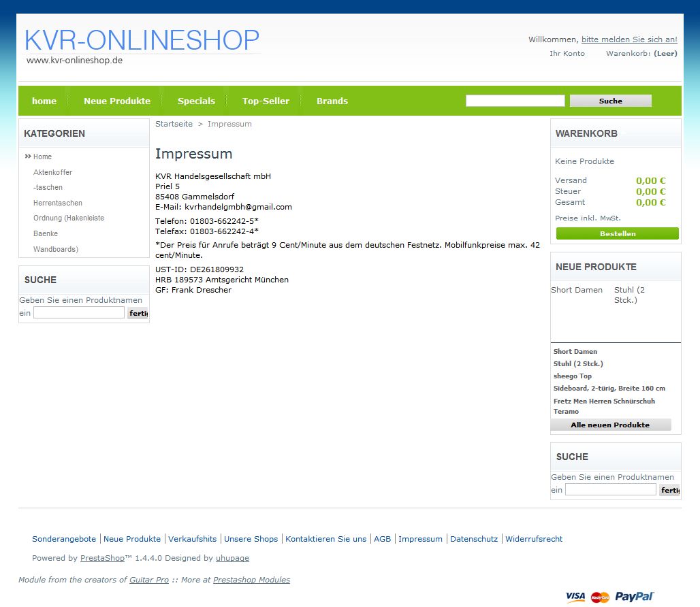Open the home navigation tab

[x=44, y=101]
